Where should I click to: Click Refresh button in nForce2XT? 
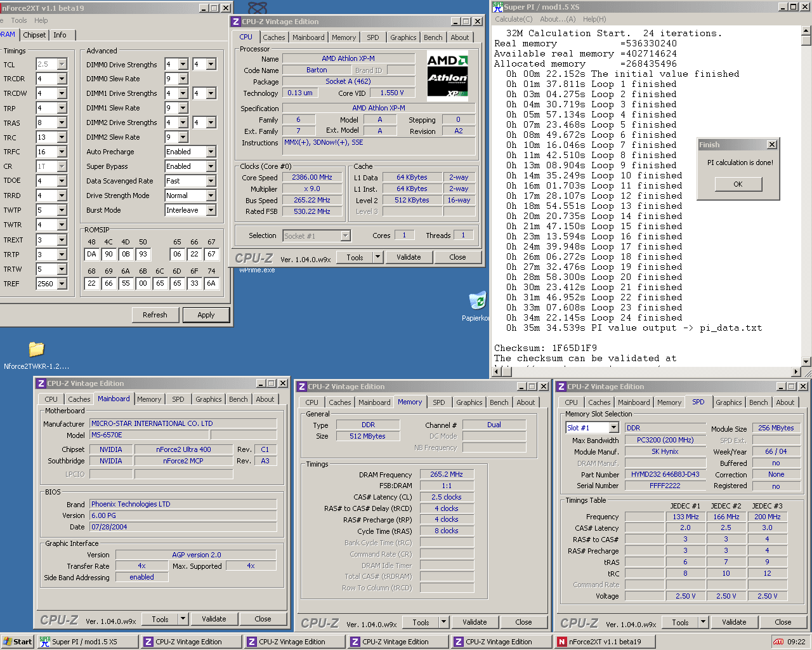tap(155, 315)
